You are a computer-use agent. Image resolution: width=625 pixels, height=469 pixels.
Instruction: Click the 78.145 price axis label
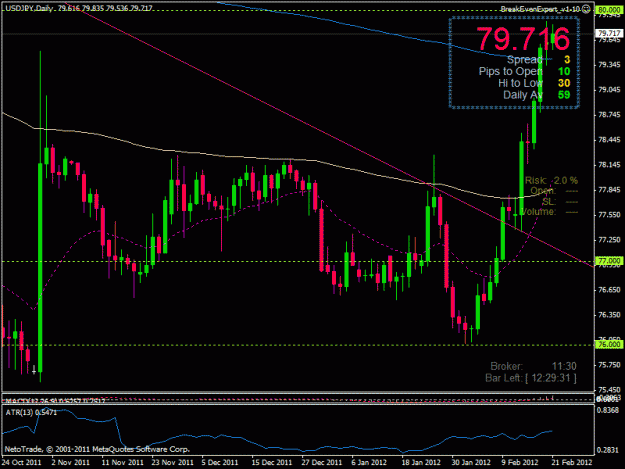609,165
